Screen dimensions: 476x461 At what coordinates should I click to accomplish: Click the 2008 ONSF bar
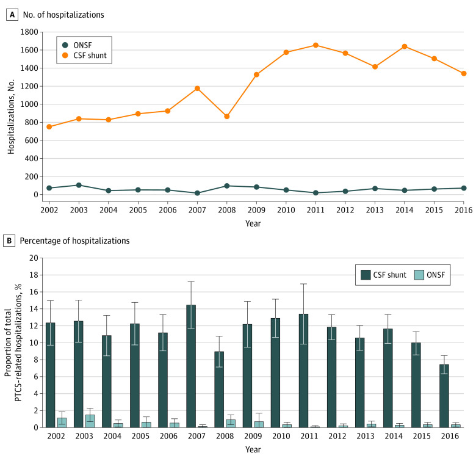(231, 423)
